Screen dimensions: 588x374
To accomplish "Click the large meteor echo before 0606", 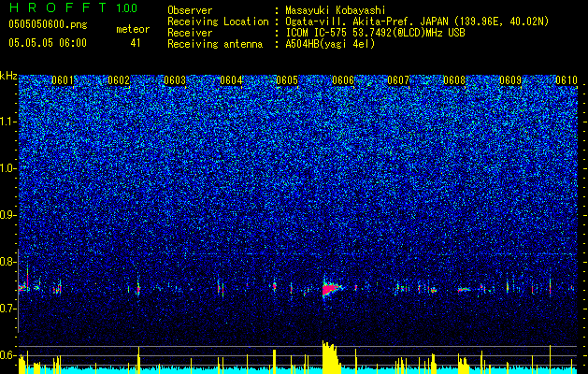I will pyautogui.click(x=331, y=289).
